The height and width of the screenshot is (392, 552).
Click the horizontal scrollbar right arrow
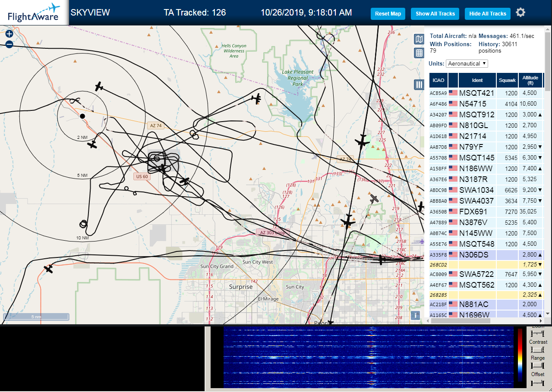541,321
